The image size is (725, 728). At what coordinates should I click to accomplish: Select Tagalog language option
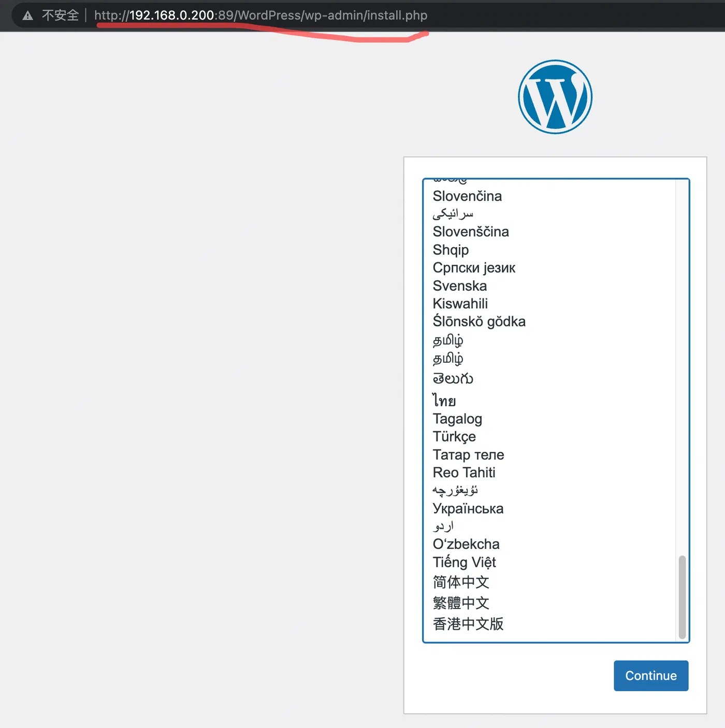(457, 419)
